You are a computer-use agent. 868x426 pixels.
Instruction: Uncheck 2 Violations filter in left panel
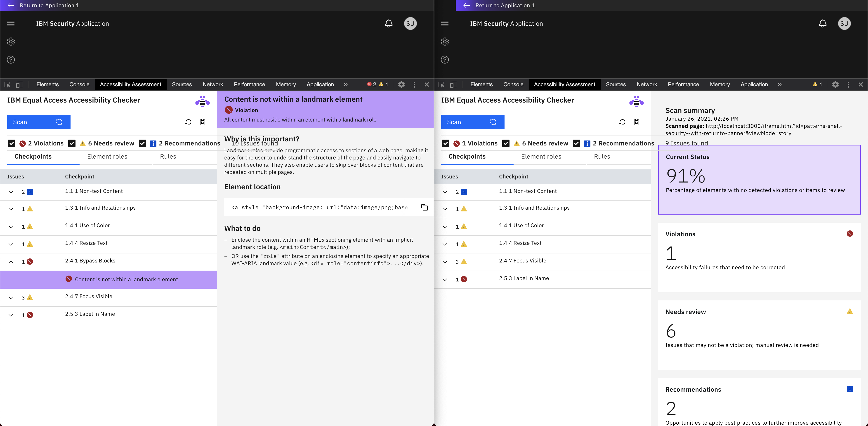[x=12, y=143]
